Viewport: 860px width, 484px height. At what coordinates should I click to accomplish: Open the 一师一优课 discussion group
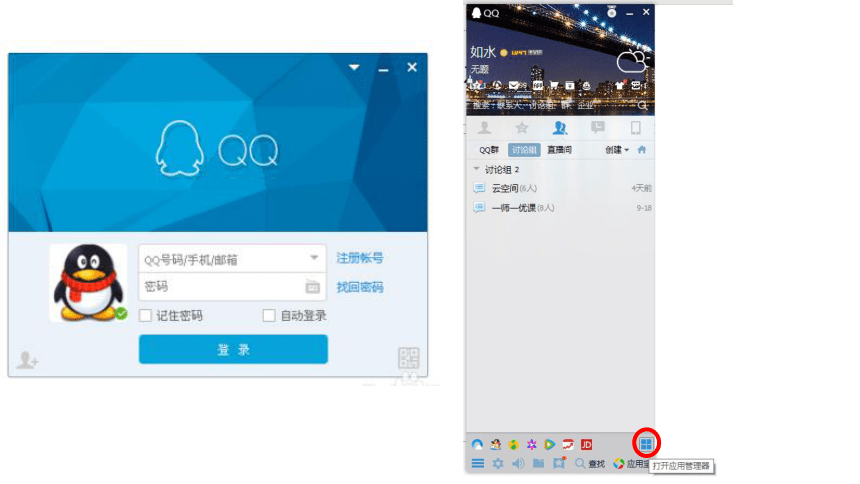(x=561, y=208)
